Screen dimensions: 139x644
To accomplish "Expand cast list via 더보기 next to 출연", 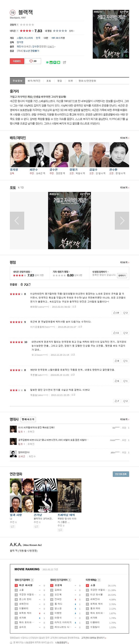I will 51,46.
